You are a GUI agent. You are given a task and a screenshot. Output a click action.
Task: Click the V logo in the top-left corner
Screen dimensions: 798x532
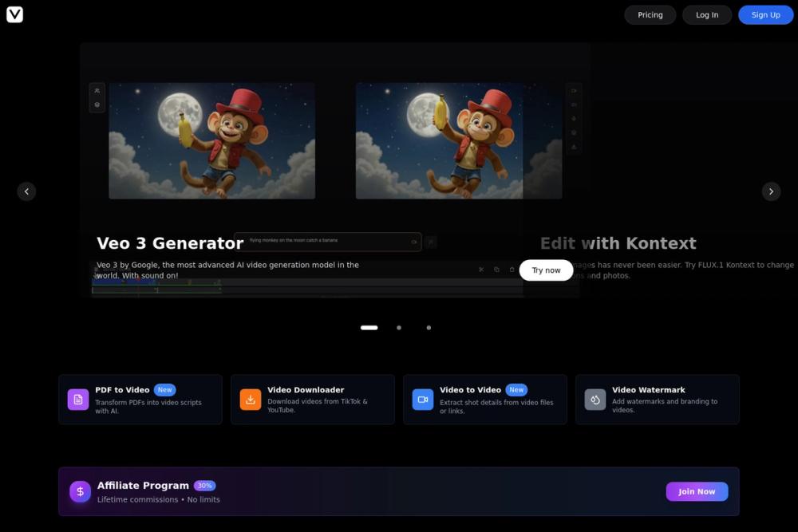click(x=14, y=14)
